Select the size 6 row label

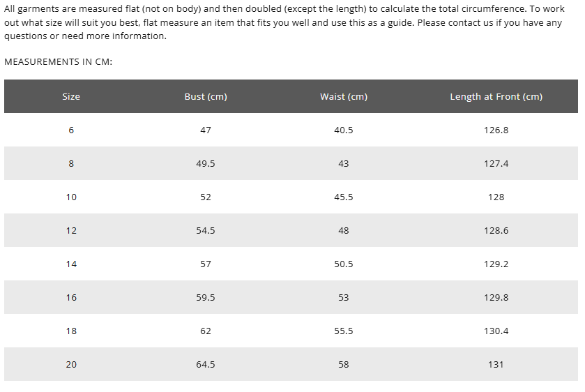coord(71,130)
